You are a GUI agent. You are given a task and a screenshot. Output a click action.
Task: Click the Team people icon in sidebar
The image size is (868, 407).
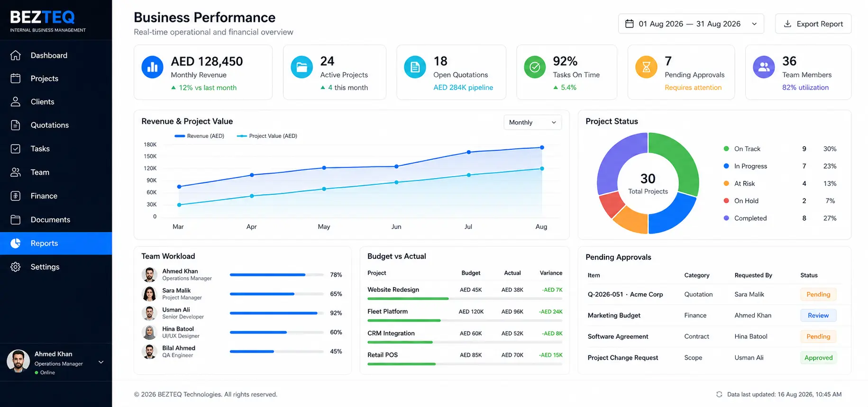coord(16,172)
